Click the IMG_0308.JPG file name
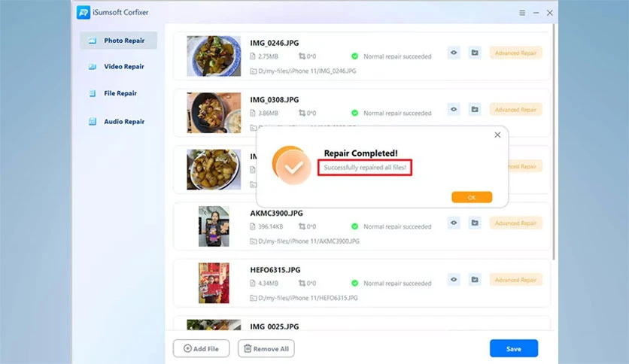The height and width of the screenshot is (364, 629). (275, 99)
